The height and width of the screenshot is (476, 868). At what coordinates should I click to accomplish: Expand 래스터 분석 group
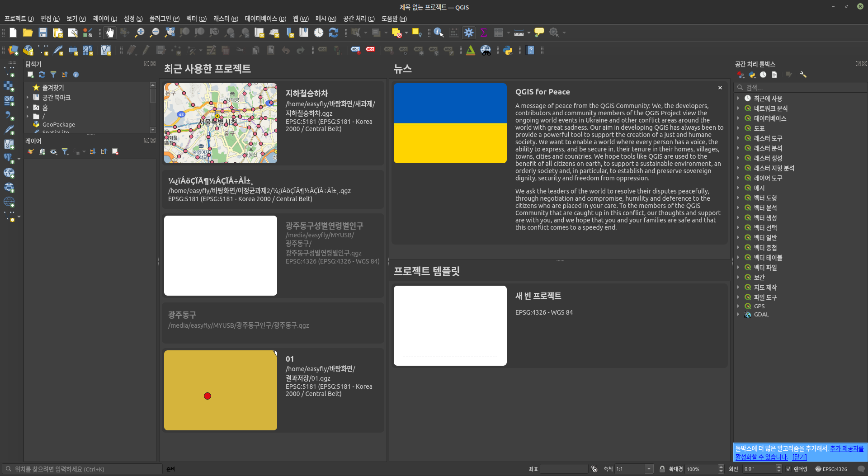pyautogui.click(x=738, y=148)
